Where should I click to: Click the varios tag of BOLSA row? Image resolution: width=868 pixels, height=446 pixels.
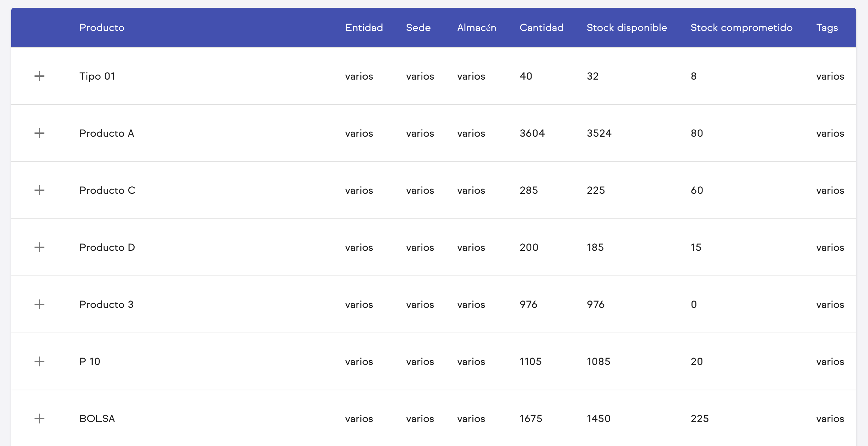[x=830, y=419]
